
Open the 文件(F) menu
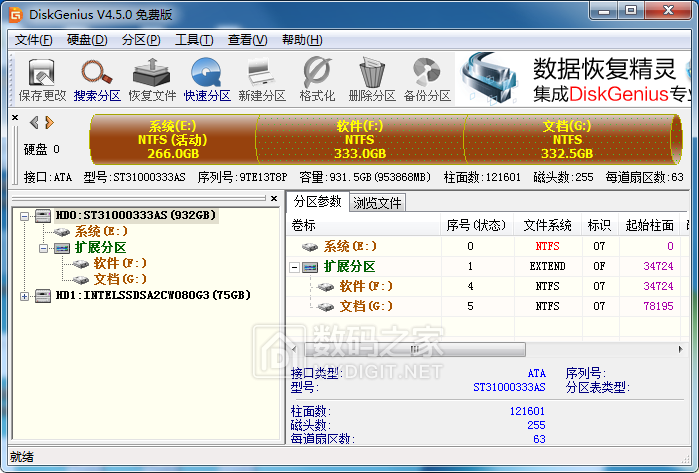pyautogui.click(x=33, y=40)
